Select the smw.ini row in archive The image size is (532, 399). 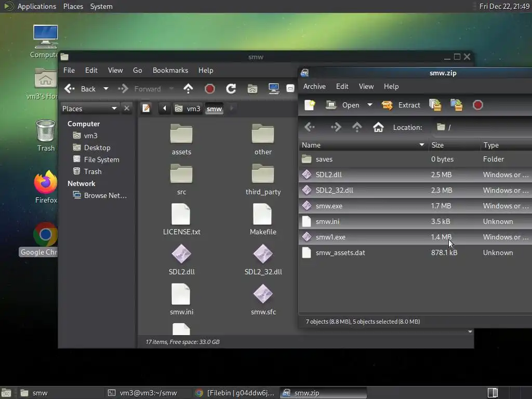tap(415, 221)
